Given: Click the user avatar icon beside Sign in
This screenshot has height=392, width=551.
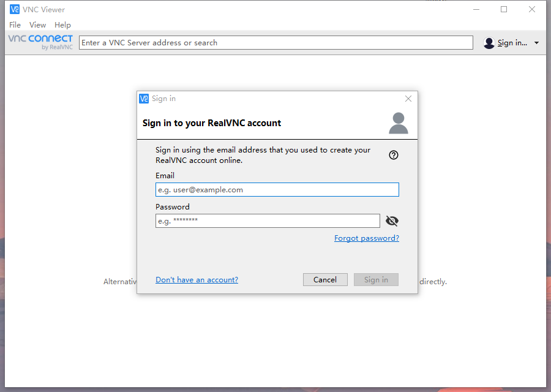Looking at the screenshot, I should tap(489, 43).
